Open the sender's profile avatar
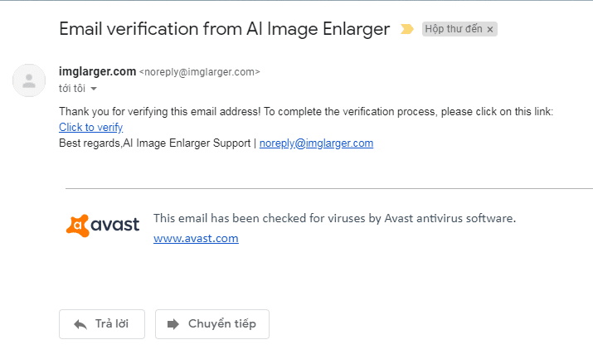This screenshot has height=364, width=593. (x=29, y=80)
